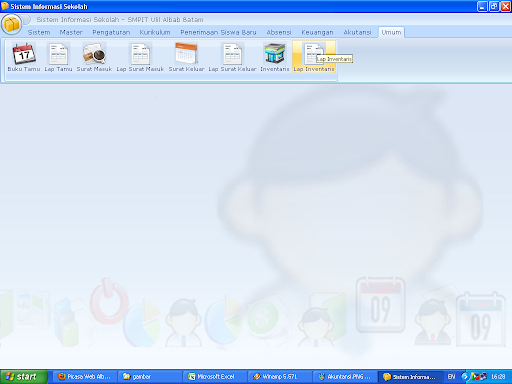Open the Lap Tamu report icon

pyautogui.click(x=58, y=57)
